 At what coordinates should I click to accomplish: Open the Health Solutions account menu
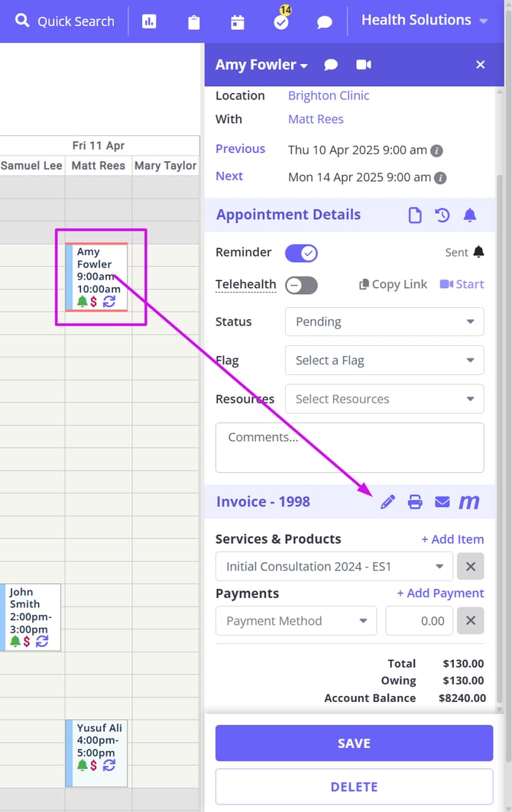click(424, 21)
